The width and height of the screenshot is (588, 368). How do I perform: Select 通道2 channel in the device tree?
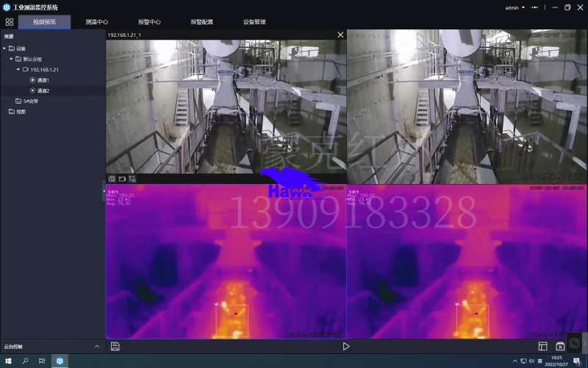tap(43, 91)
